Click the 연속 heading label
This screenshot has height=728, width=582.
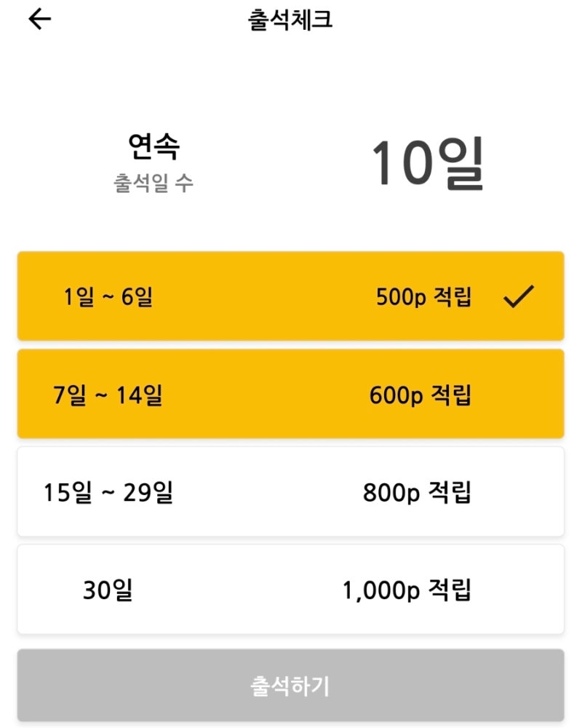(x=154, y=146)
